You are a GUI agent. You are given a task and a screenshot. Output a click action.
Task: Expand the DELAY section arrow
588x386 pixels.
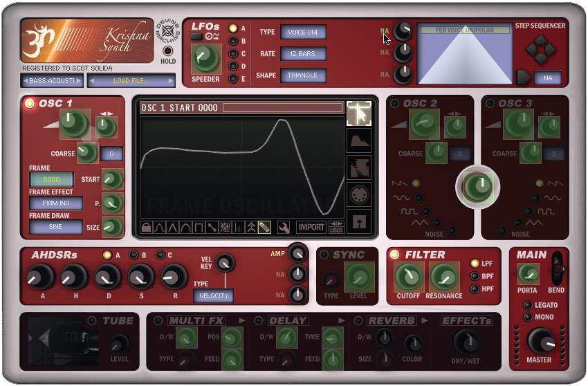point(341,321)
